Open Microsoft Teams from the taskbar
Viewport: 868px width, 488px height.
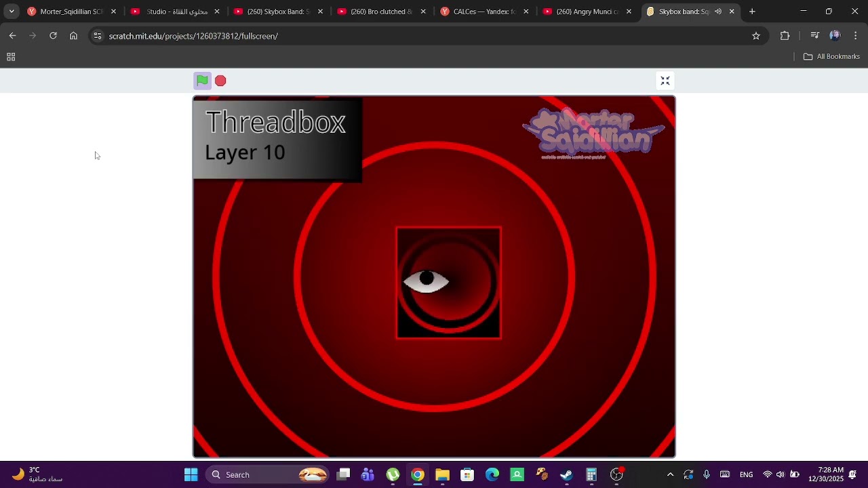(x=368, y=474)
